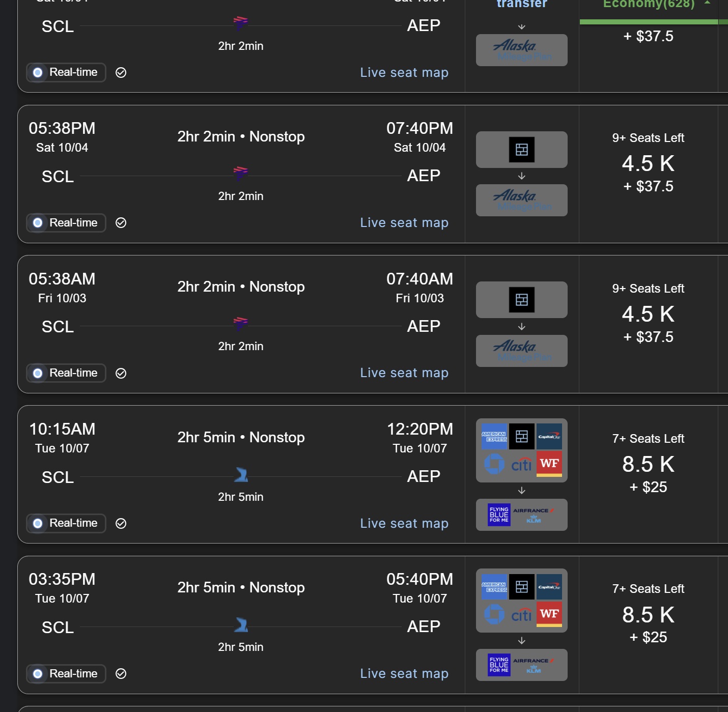
Task: Click the American Express icon on 10:15AM flight
Action: coord(494,437)
